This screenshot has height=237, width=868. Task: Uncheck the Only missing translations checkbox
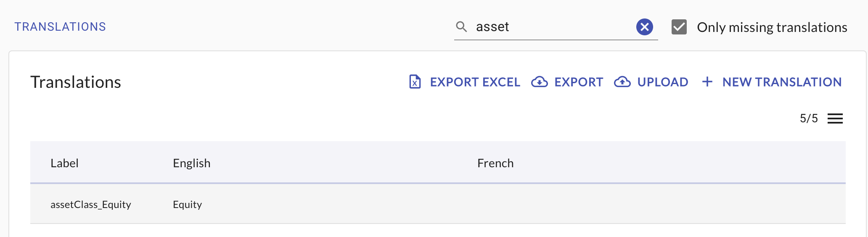tap(679, 27)
